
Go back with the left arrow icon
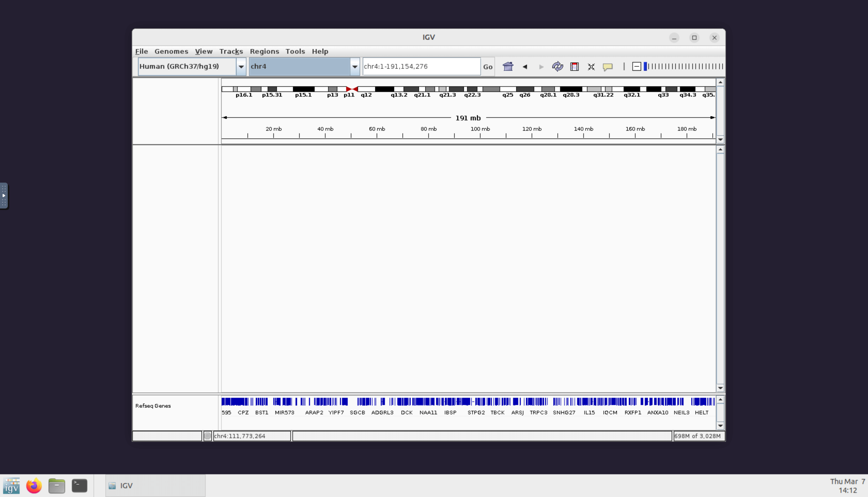(525, 67)
